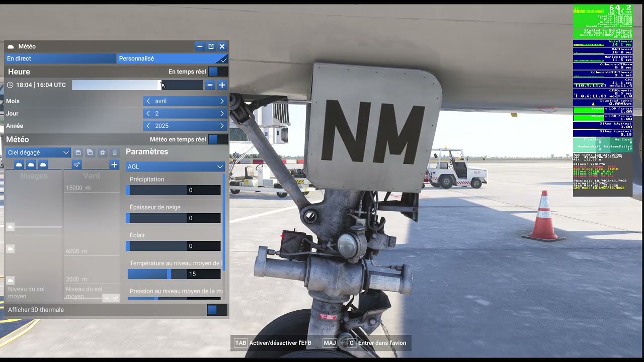644x362 pixels.
Task: Decrease the day with the Jour left arrow
Action: [148, 114]
